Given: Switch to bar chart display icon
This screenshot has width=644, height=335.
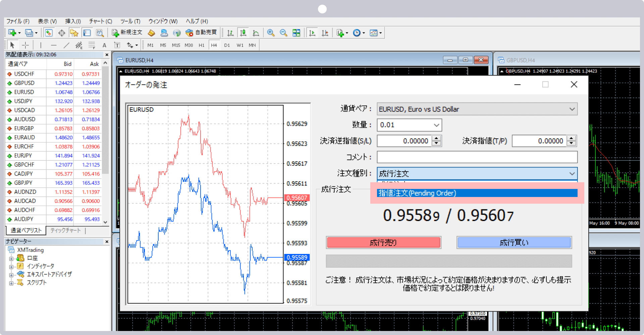Looking at the screenshot, I should pos(230,32).
